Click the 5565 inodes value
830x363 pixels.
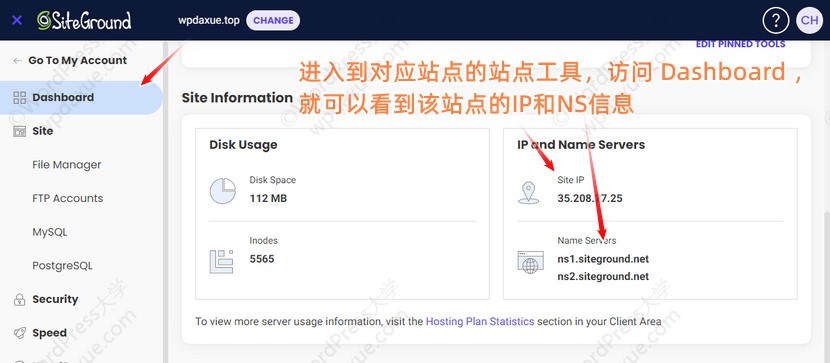262,259
